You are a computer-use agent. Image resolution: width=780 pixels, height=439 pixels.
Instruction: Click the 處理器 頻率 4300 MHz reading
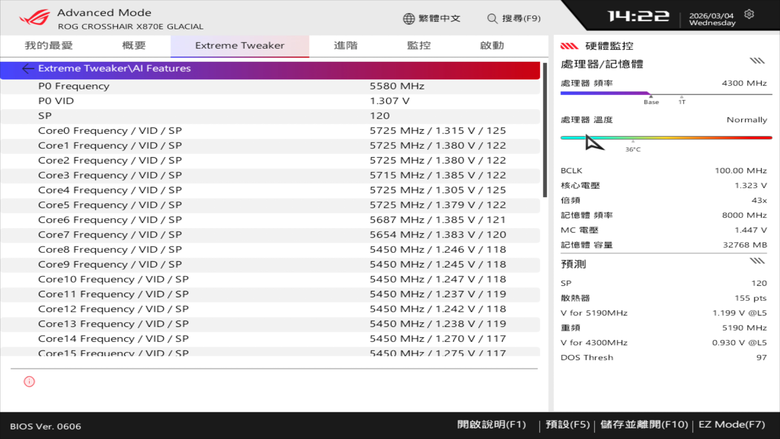tap(664, 83)
